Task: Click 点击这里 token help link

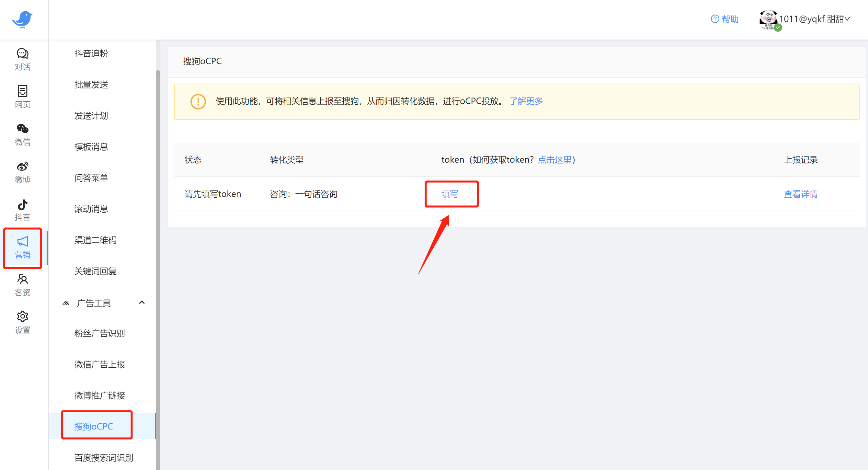Action: [554, 160]
